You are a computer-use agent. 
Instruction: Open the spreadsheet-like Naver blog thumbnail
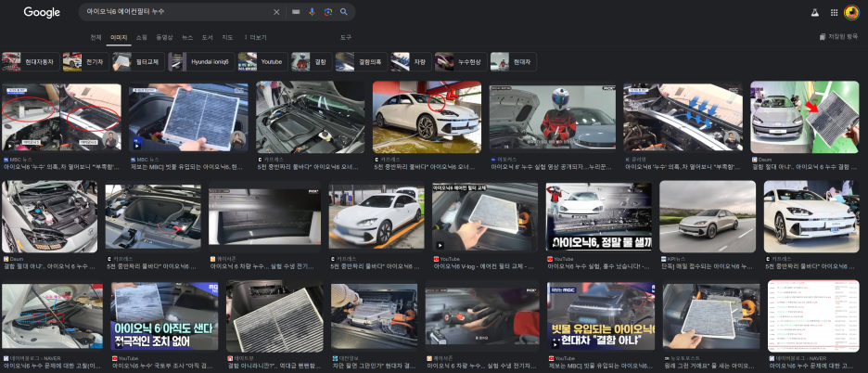click(813, 315)
